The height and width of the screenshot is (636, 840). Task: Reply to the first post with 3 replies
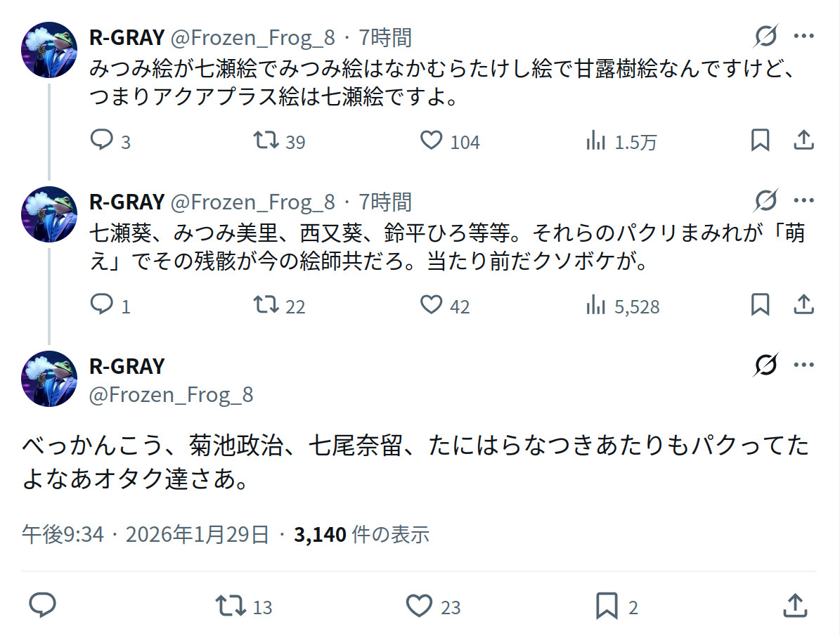[102, 141]
